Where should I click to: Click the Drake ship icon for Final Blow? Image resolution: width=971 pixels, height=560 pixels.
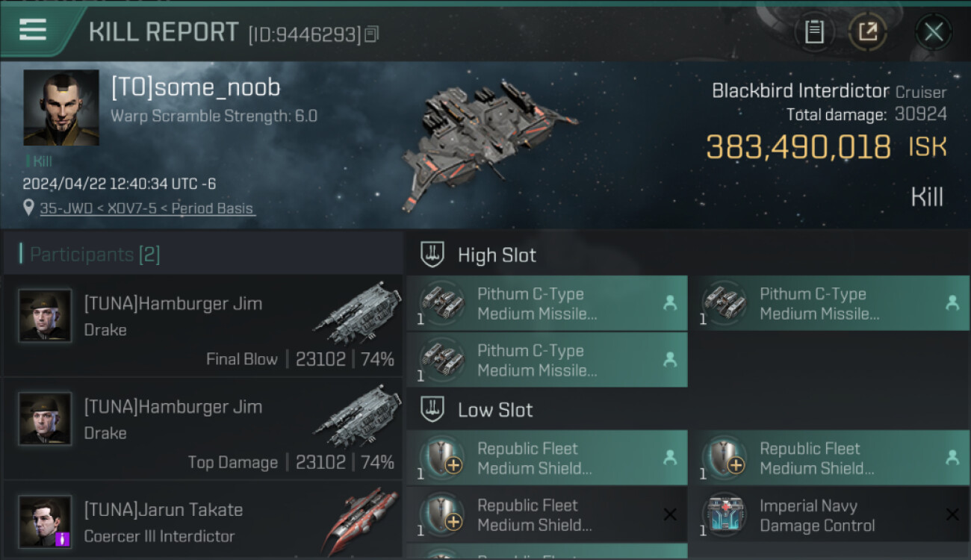coord(358,314)
